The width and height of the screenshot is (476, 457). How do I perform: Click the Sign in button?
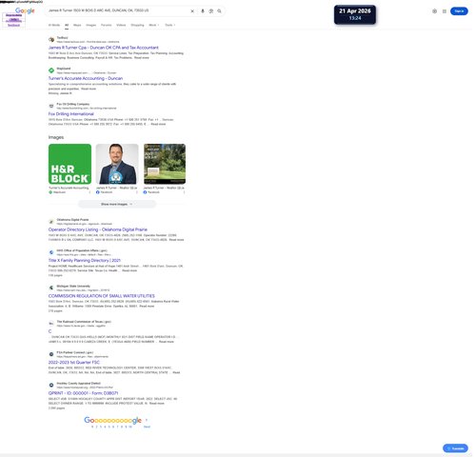459,11
